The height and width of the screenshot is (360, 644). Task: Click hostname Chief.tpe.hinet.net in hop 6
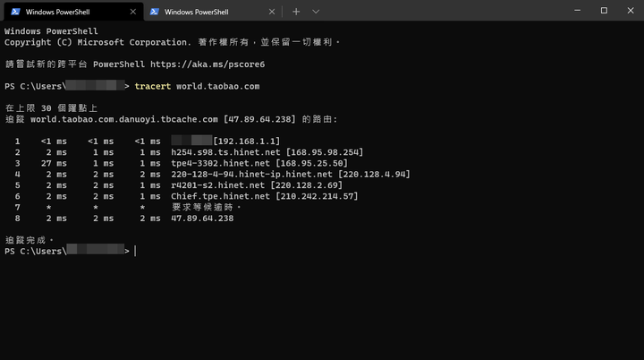click(220, 196)
